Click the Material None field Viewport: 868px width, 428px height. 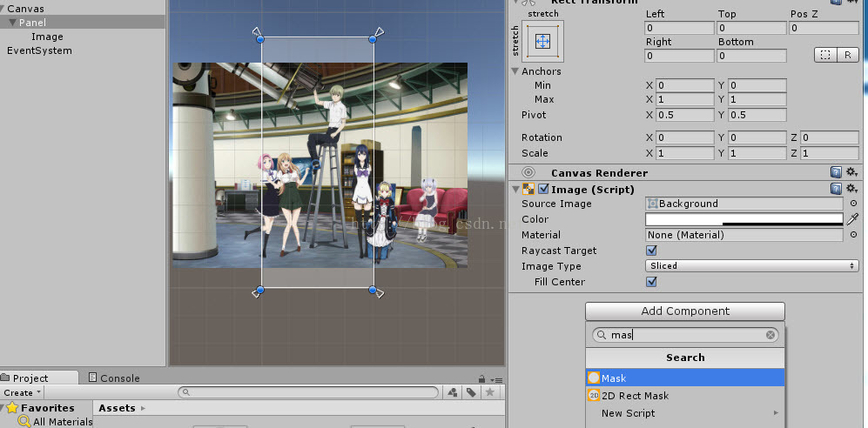pyautogui.click(x=744, y=235)
